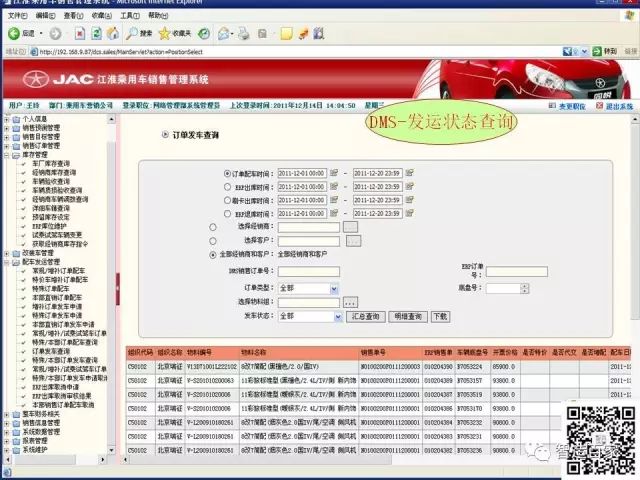
Task: Open the 工具 menu
Action: click(130, 16)
